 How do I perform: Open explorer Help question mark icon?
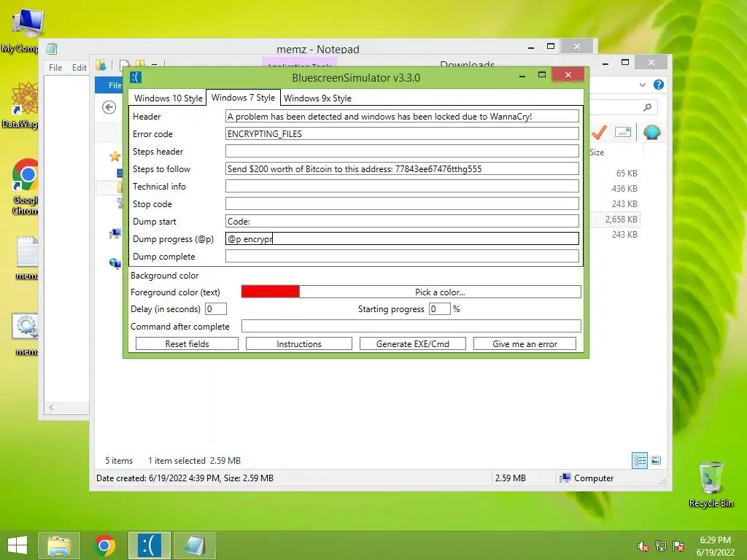pos(659,85)
